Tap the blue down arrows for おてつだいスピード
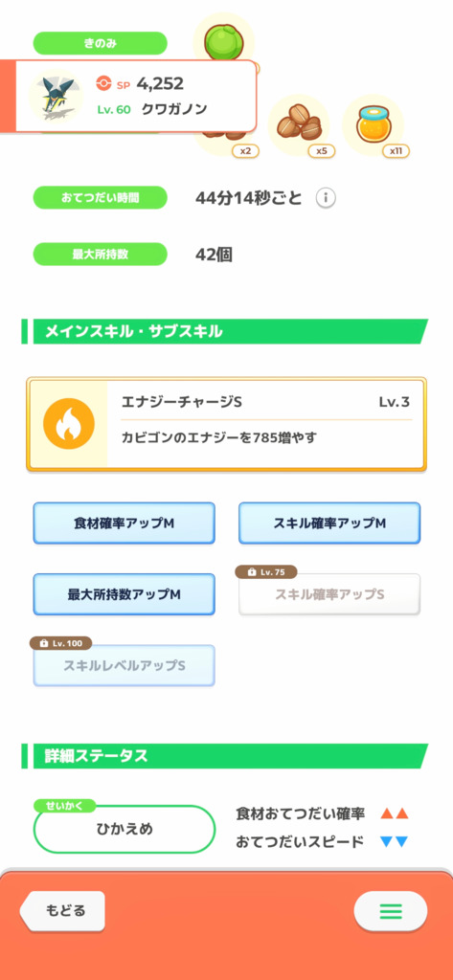453x980 pixels. click(395, 842)
